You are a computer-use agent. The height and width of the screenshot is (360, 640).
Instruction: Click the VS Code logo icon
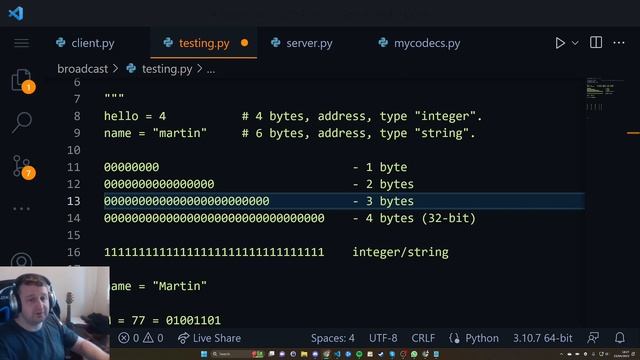pos(16,13)
